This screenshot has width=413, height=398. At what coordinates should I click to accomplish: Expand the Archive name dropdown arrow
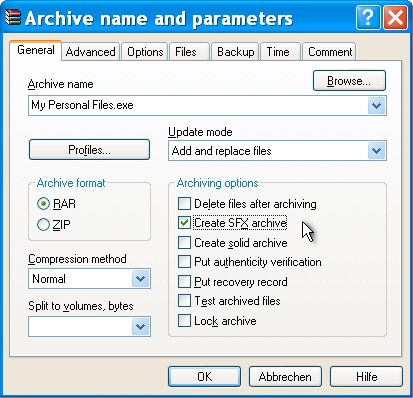coord(377,106)
